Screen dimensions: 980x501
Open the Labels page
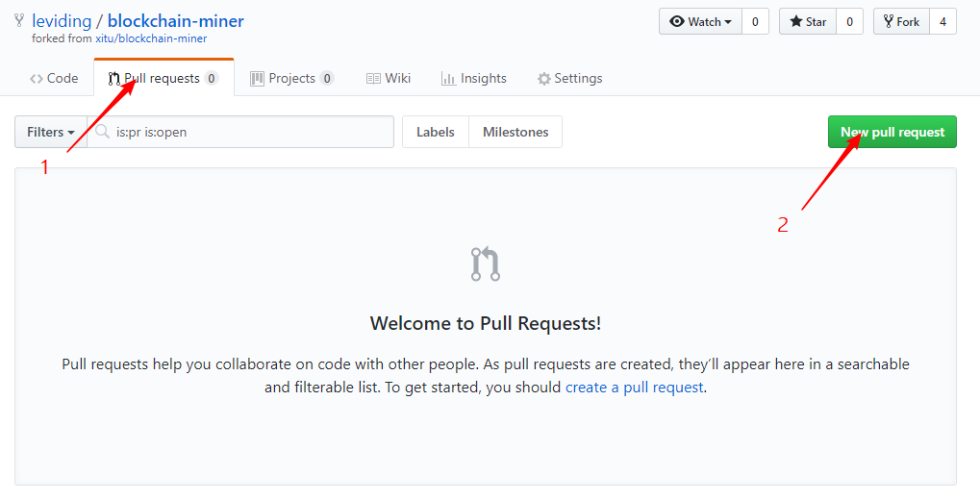tap(435, 132)
